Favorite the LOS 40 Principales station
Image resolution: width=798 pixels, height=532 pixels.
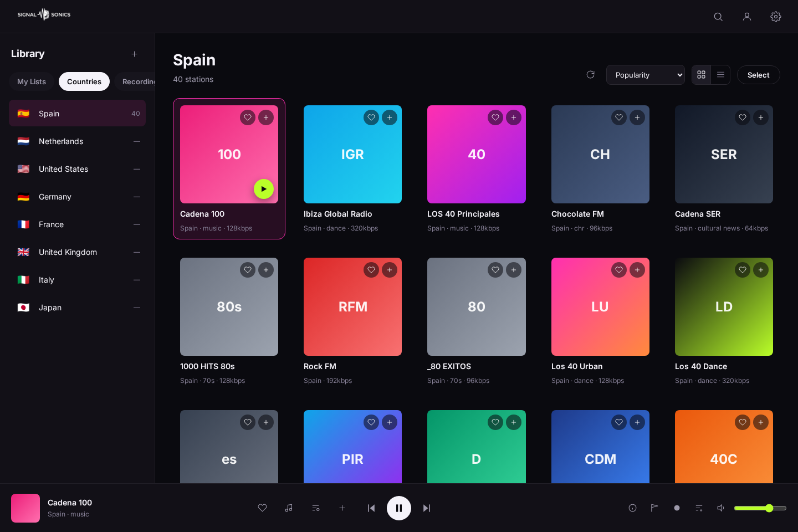click(x=495, y=117)
